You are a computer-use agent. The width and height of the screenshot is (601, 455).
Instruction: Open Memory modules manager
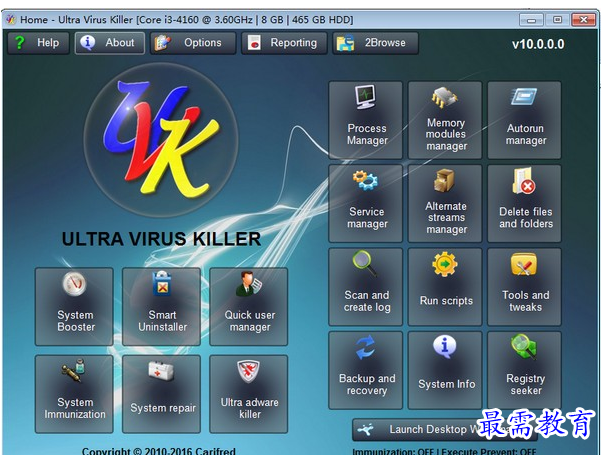445,120
